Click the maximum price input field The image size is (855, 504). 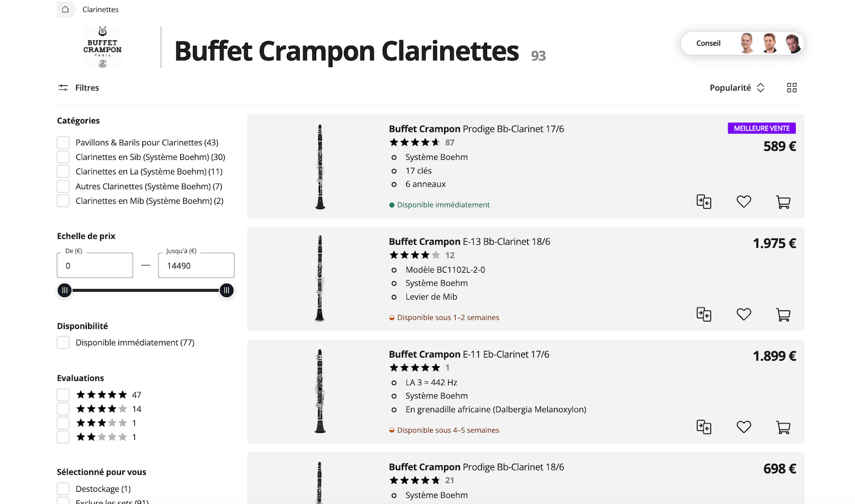196,265
